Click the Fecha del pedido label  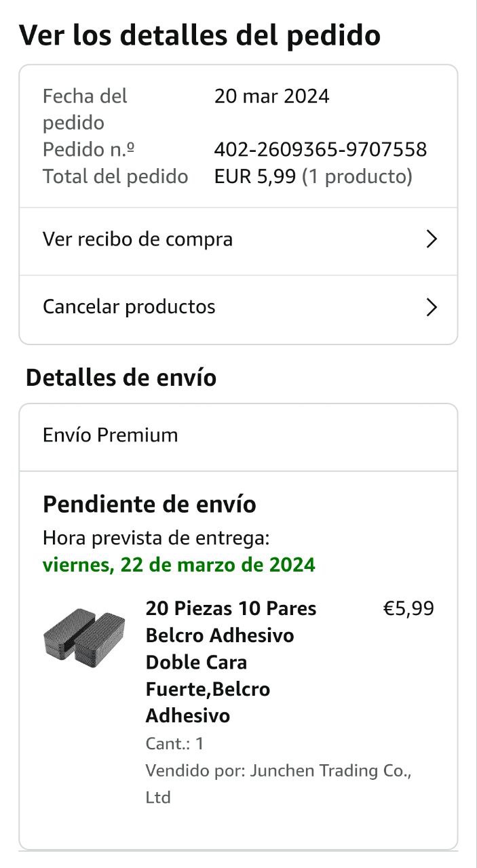click(x=85, y=109)
